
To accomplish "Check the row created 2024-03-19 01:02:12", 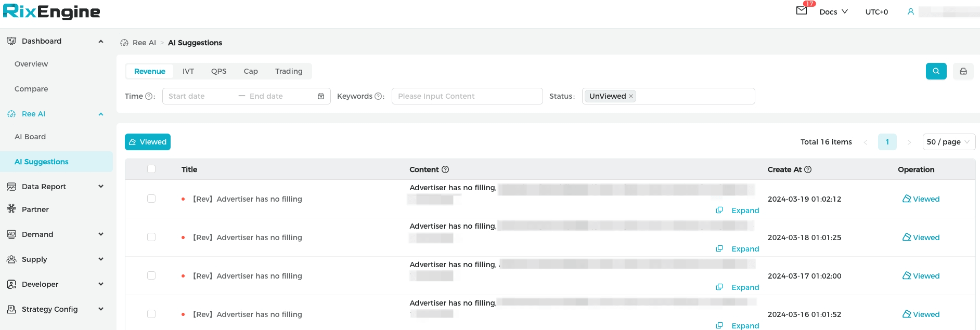I will click(x=151, y=199).
